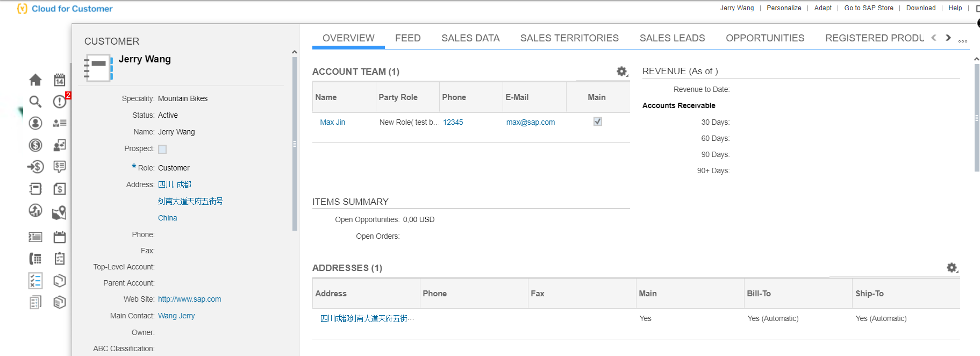Switch to the OPPORTUNITIES tab
Screen dimensions: 980x356
[x=765, y=38]
